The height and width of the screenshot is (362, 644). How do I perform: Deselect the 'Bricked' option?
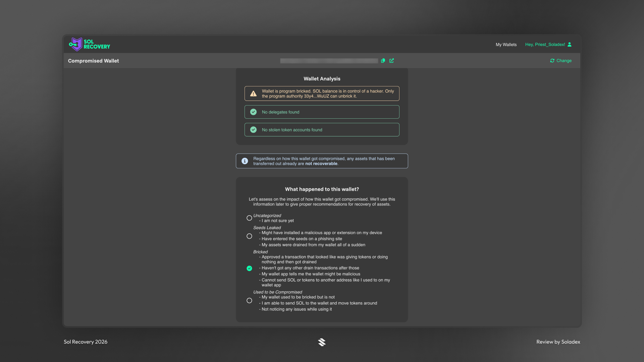249,268
